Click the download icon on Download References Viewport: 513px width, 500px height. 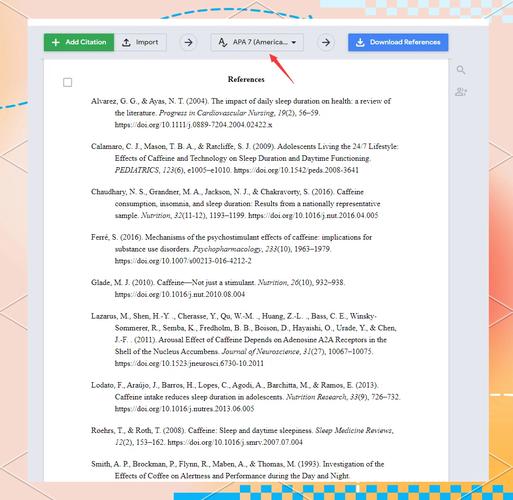[360, 42]
